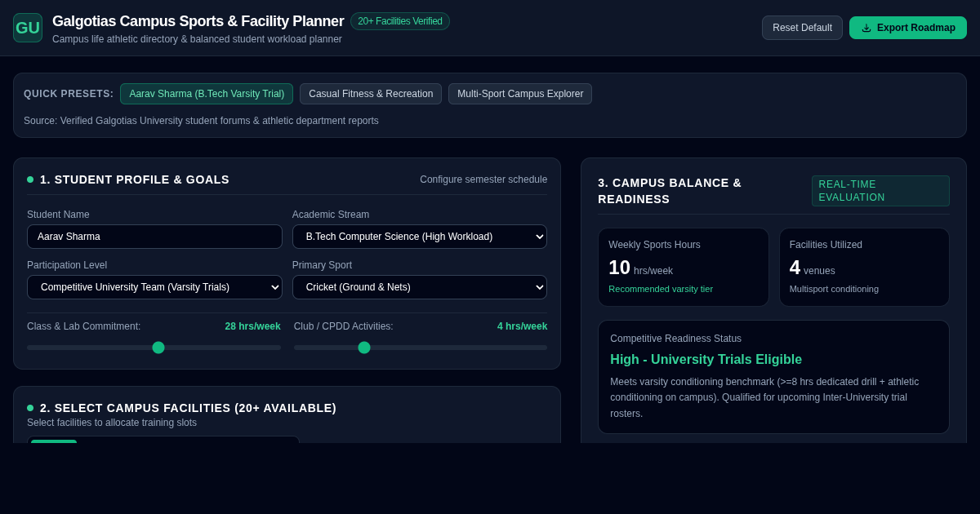Click the '28 hrs/week' value

(x=253, y=326)
